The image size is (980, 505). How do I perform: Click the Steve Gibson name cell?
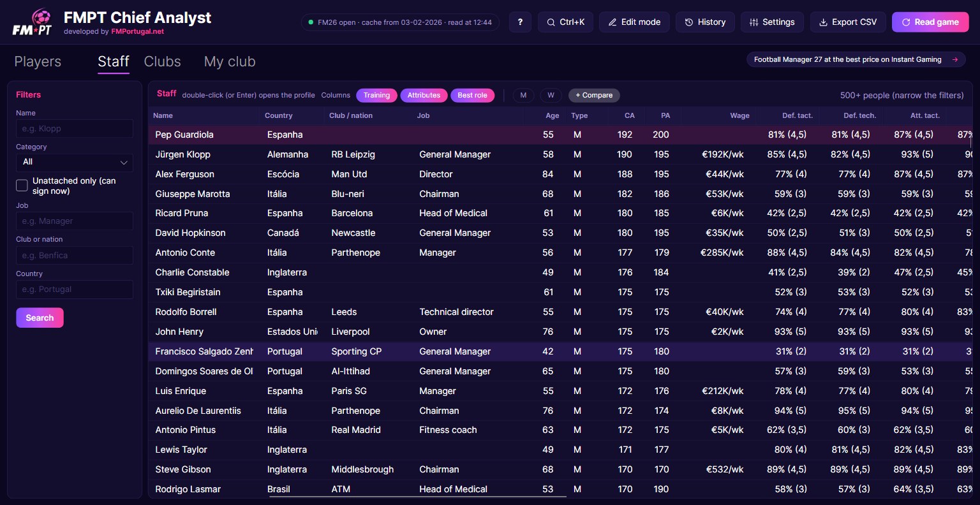coord(183,469)
